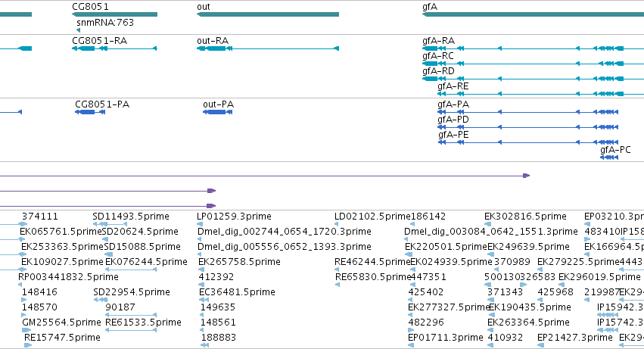This screenshot has width=644, height=349.
Task: Select the out gene bar
Action: [x=268, y=14]
